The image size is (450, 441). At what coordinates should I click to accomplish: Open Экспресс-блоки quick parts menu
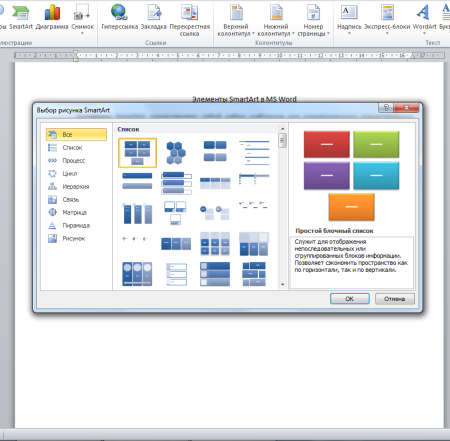[387, 19]
